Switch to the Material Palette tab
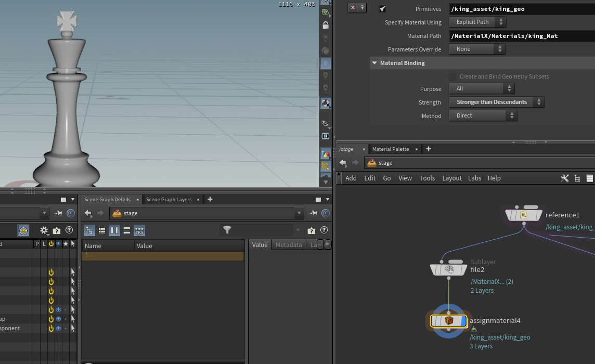The width and height of the screenshot is (595, 364). 391,149
